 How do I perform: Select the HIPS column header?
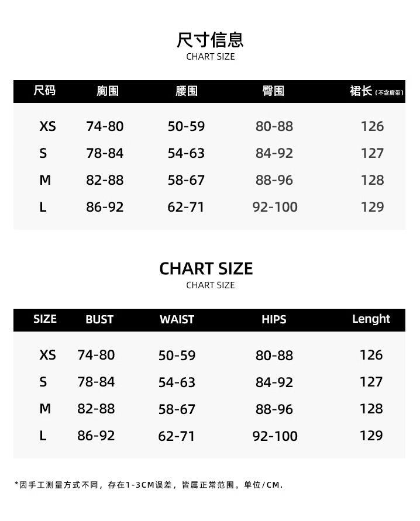pos(274,320)
